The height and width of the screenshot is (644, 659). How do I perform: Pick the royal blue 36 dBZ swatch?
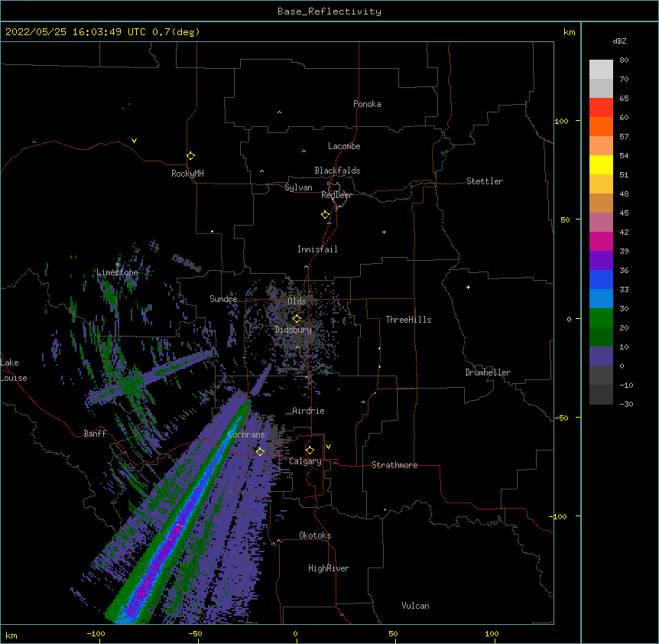(601, 279)
